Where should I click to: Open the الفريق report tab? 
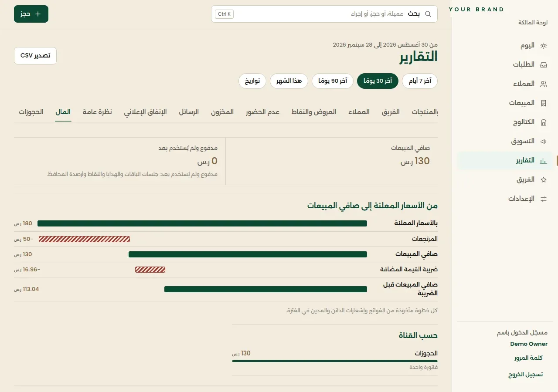(391, 112)
